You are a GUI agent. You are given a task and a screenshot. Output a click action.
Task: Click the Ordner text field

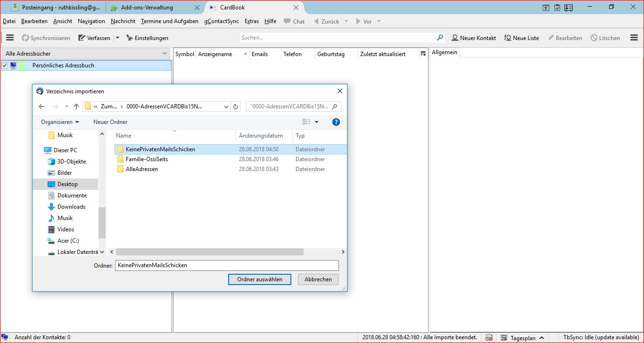point(227,265)
